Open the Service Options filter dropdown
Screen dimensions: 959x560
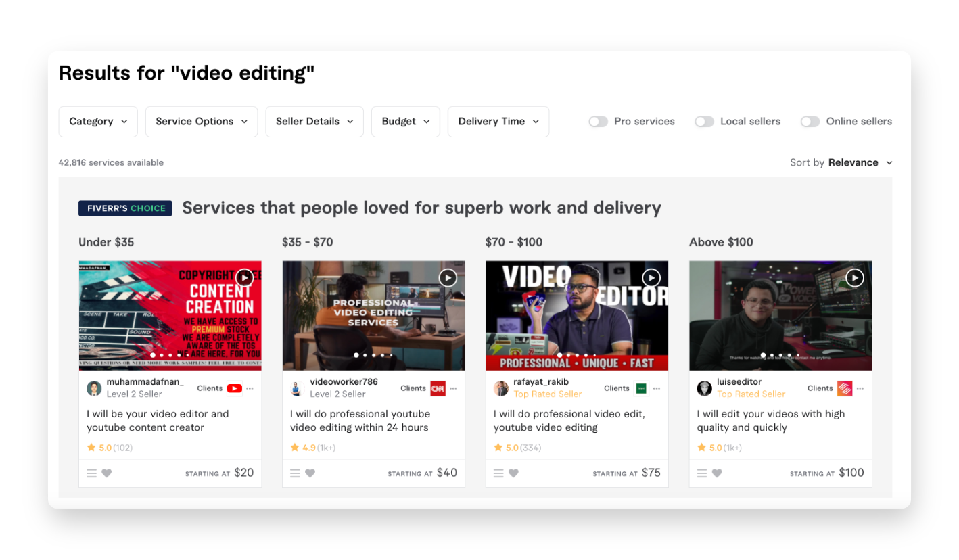pyautogui.click(x=202, y=122)
